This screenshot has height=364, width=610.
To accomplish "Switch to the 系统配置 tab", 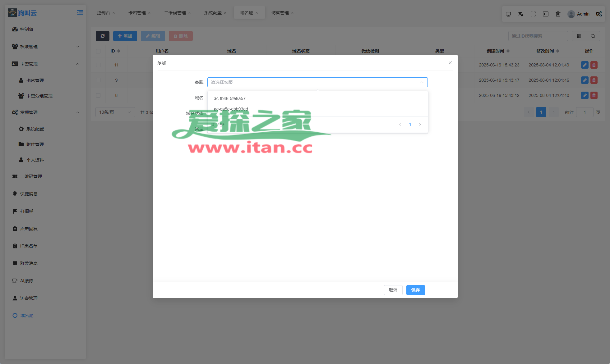I will coord(213,13).
